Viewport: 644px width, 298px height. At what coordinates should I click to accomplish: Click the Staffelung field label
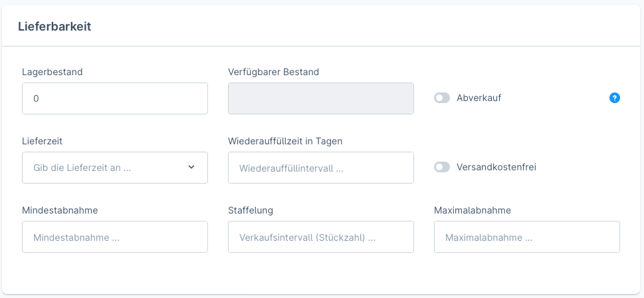pyautogui.click(x=251, y=210)
